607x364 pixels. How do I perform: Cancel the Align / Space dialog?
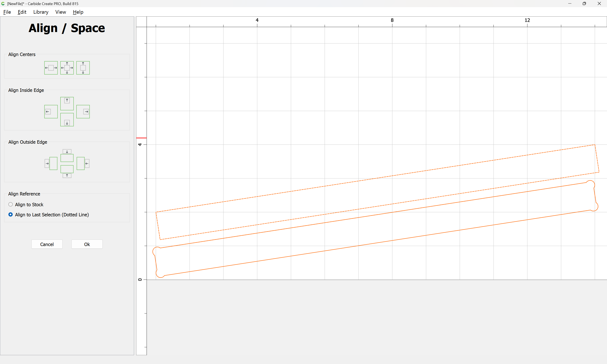(x=47, y=244)
